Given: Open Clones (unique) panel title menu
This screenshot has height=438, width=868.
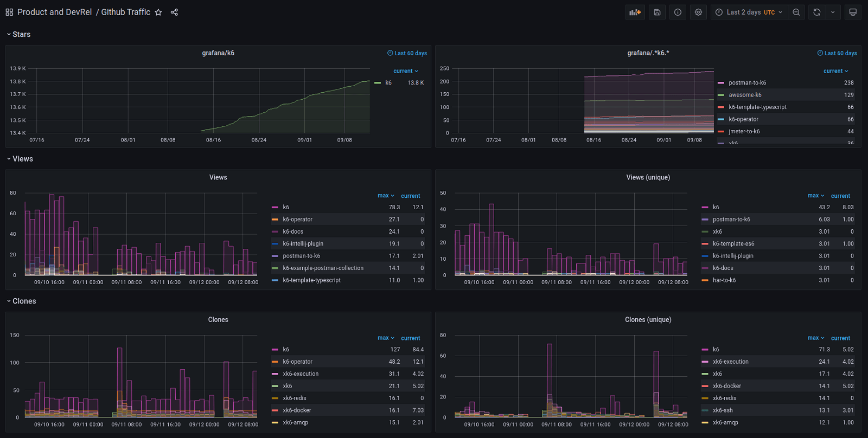Looking at the screenshot, I should [648, 320].
